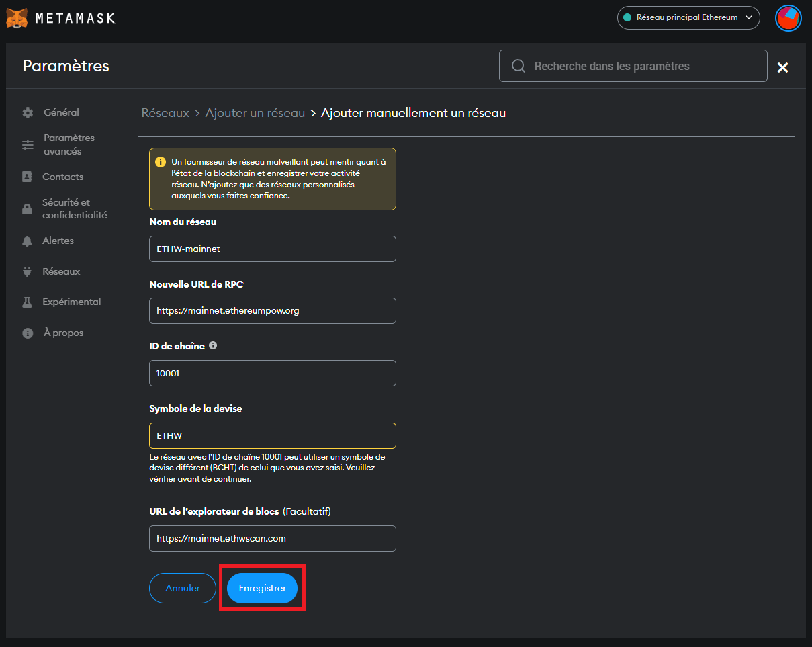812x647 pixels.
Task: Click the Sécurité et confidentialité lock icon
Action: pos(28,209)
